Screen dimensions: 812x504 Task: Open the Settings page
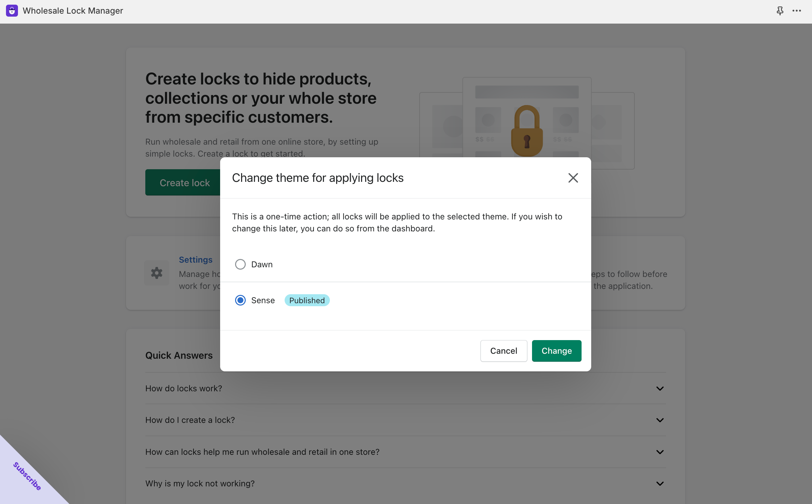195,259
